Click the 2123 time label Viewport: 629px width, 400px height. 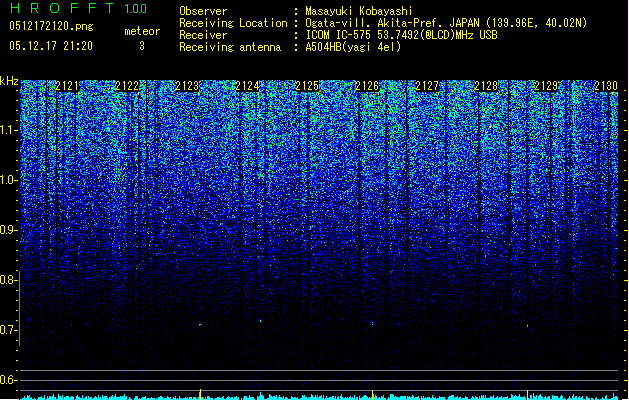187,86
